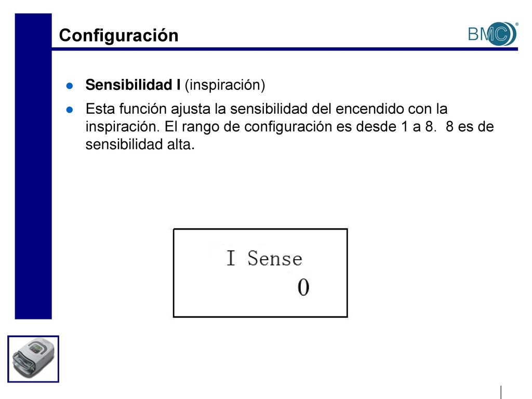Viewport: 532px width, 399px height.
Task: Click the blue vertical sidebar bar
Action: tap(33, 166)
